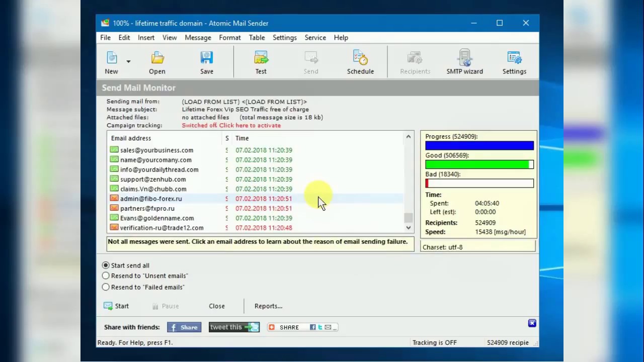This screenshot has height=362, width=644.
Task: Select failed admin@fibo-forex.ru row
Action: point(256,199)
